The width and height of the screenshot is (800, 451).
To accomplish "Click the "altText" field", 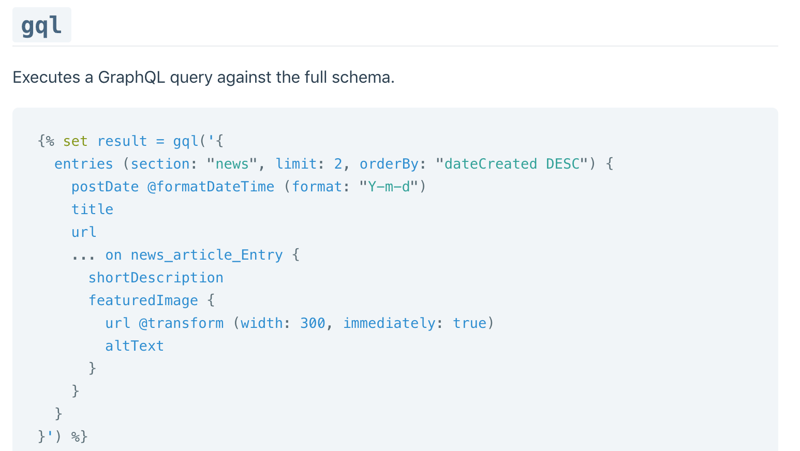I will [x=134, y=346].
